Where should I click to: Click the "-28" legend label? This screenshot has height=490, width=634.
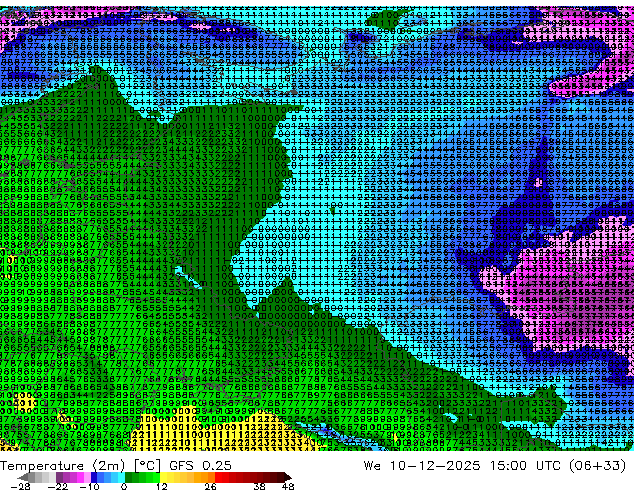20,486
